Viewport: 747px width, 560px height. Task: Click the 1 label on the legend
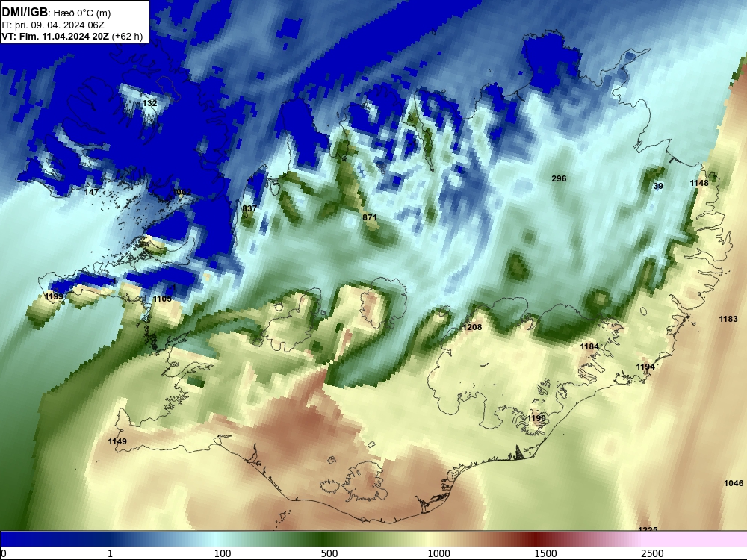coord(110,553)
